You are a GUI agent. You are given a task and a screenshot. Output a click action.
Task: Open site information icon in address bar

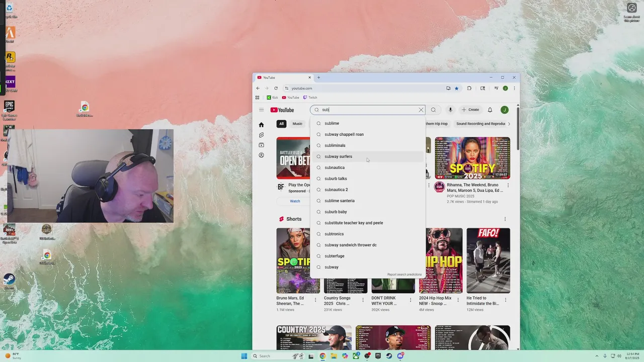(287, 88)
